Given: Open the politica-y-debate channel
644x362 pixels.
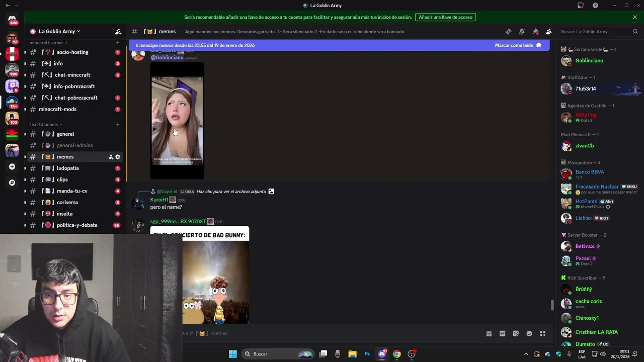Looking at the screenshot, I should point(75,225).
